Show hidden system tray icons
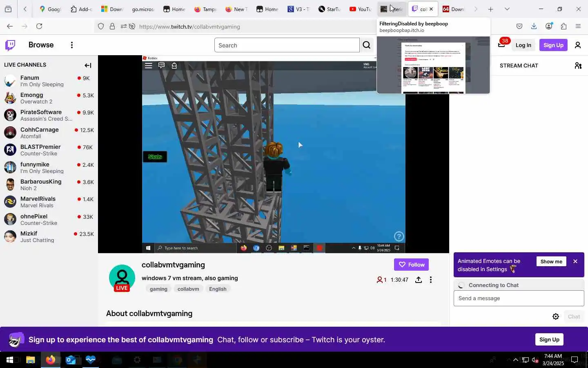Image resolution: width=588 pixels, height=368 pixels. [x=515, y=360]
